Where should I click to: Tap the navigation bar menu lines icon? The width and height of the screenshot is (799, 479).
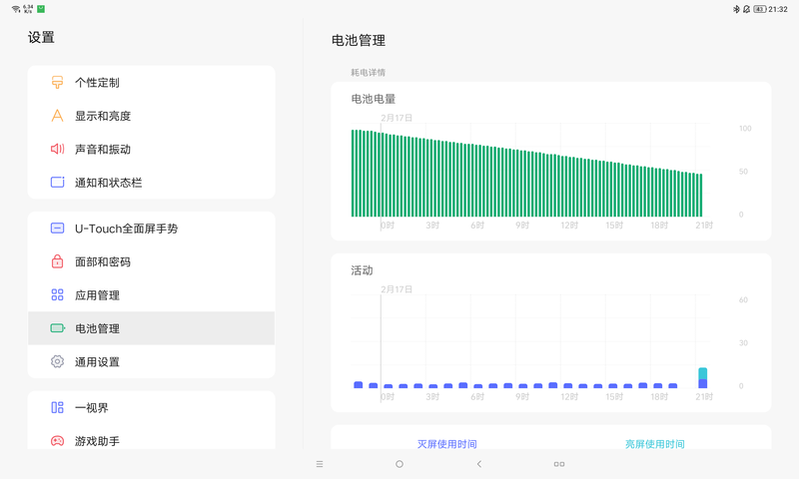pyautogui.click(x=320, y=464)
